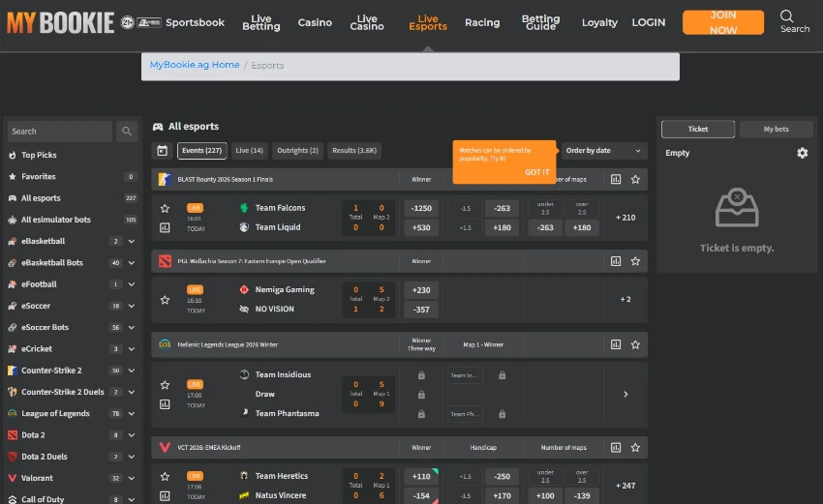Open match stats icon for Team Falcons match
823x504 pixels.
(x=165, y=227)
